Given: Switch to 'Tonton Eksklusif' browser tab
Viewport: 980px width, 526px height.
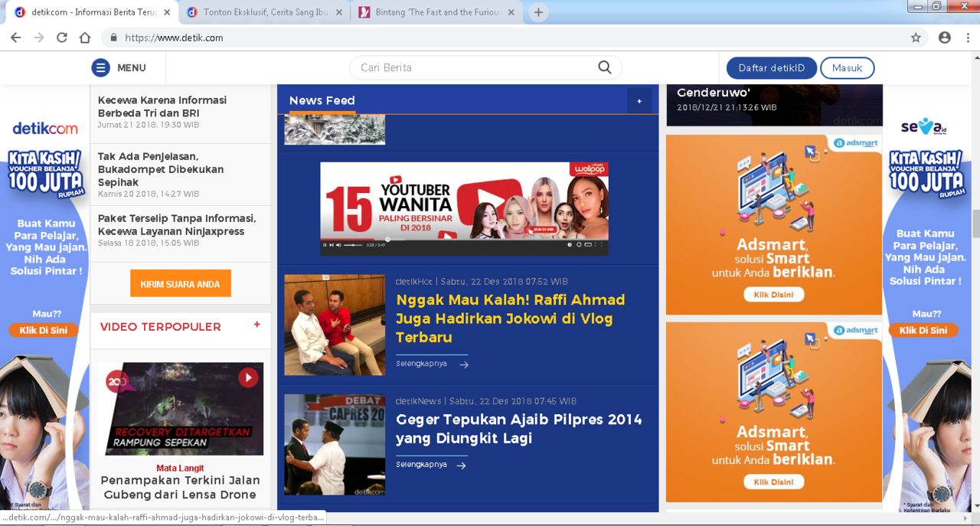Looking at the screenshot, I should [x=265, y=12].
